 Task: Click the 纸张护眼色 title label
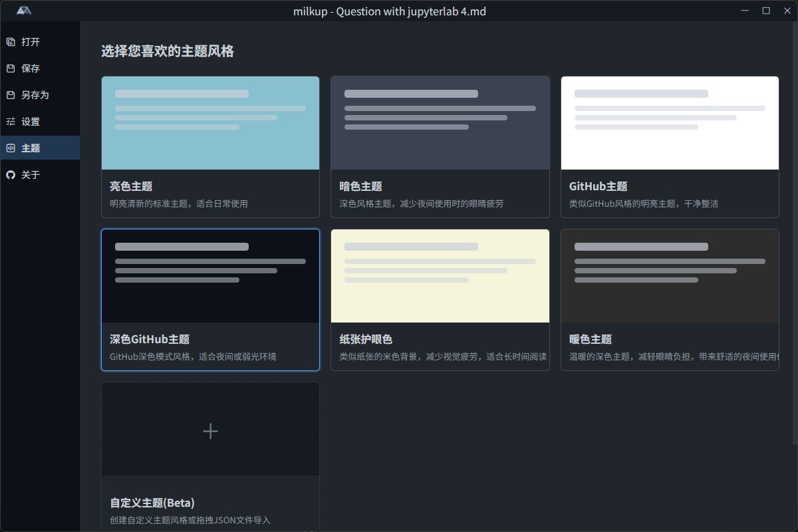coord(366,339)
